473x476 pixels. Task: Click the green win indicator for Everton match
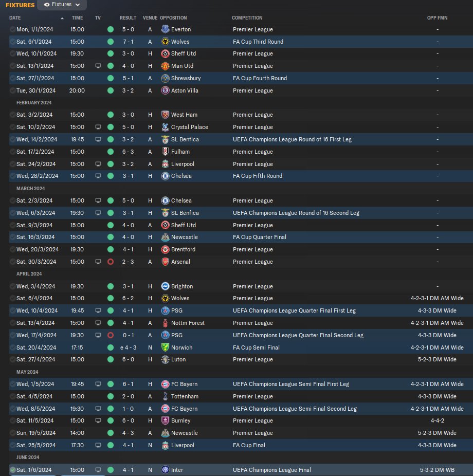[x=111, y=29]
